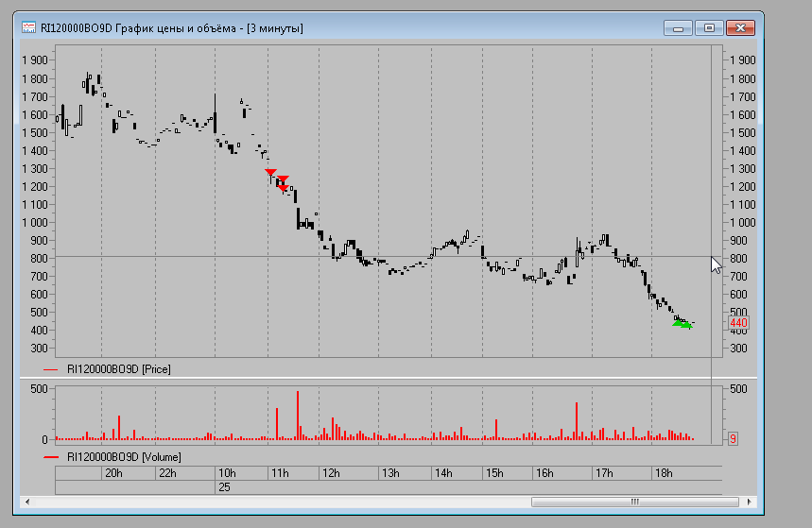Click the window title text RI120000BO9D

pos(77,28)
